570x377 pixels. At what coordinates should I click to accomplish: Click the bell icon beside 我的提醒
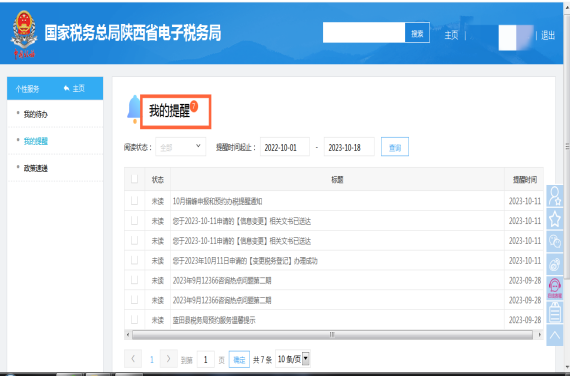click(134, 108)
